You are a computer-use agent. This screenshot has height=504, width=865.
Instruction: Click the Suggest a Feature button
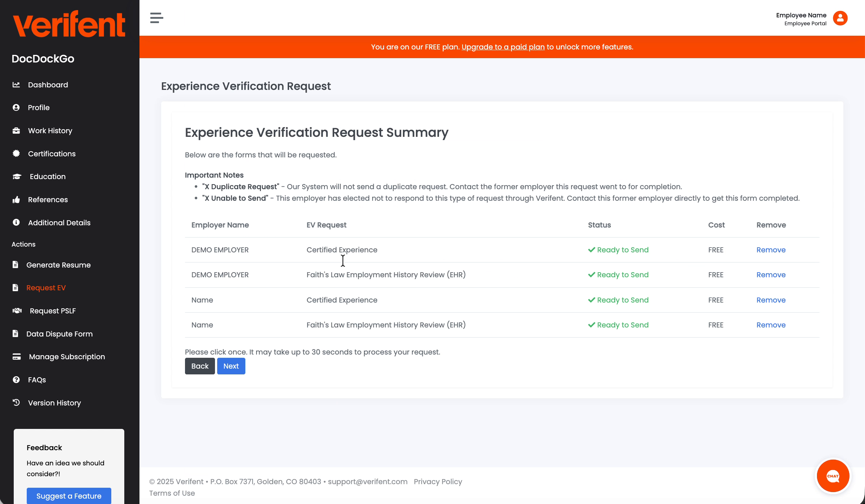69,496
